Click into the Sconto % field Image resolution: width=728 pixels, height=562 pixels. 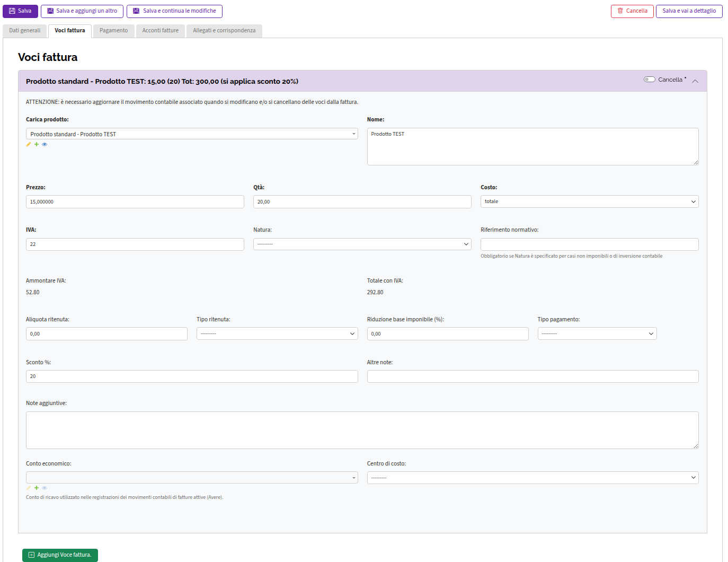pyautogui.click(x=192, y=376)
